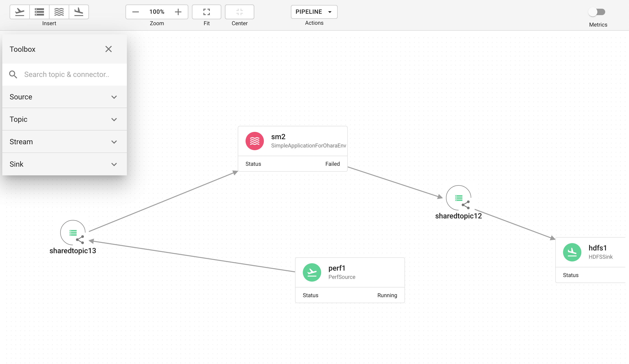Zoom in with the plus button

pos(178,12)
